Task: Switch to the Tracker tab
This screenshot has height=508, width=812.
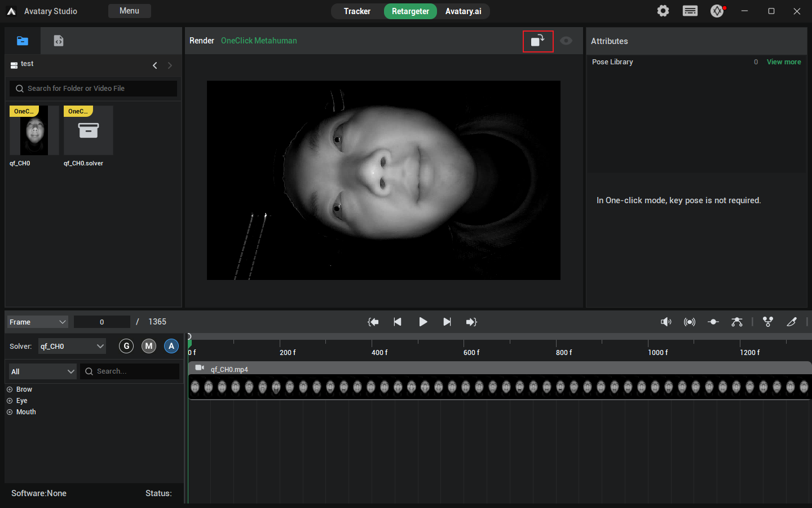Action: coord(357,11)
